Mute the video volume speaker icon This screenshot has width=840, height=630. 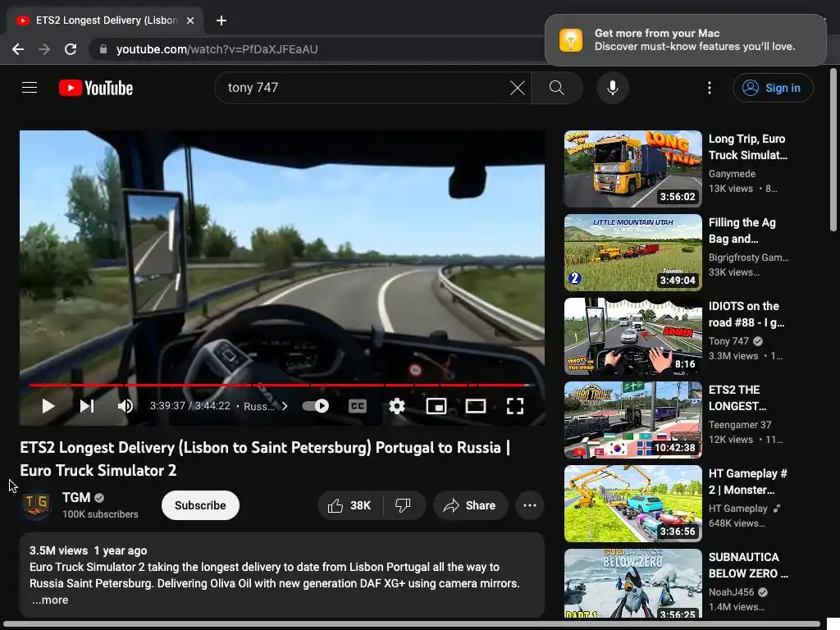tap(125, 406)
